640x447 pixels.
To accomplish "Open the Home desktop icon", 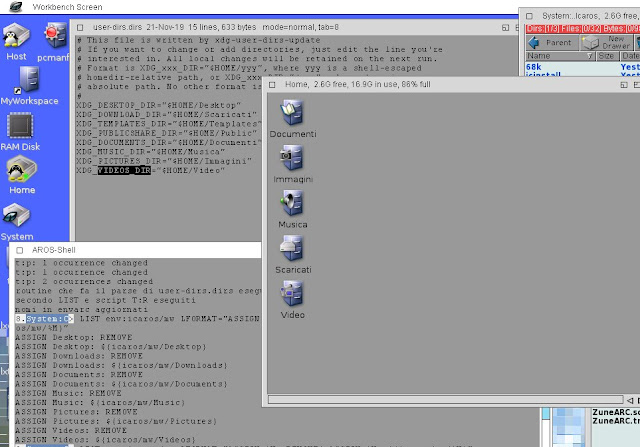I will [x=22, y=175].
